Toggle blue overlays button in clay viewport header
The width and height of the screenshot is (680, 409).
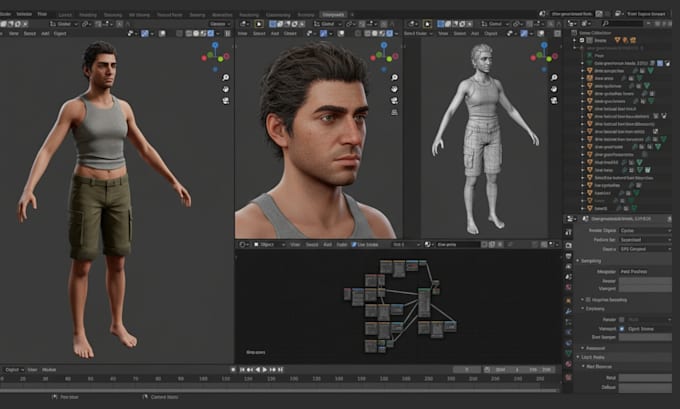click(524, 33)
